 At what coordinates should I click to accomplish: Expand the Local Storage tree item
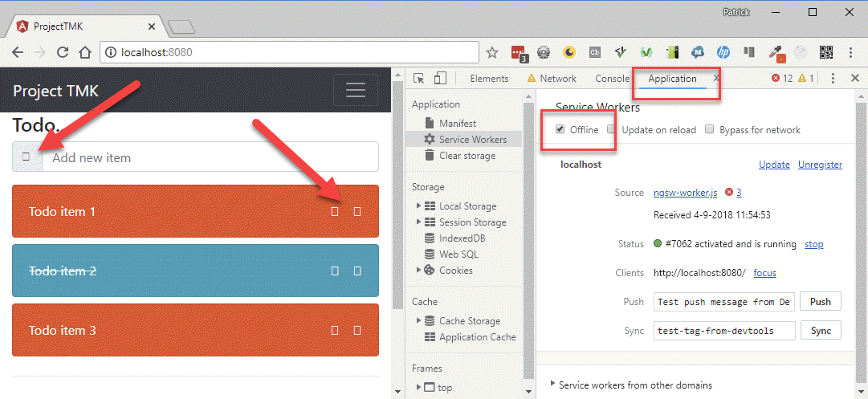418,206
